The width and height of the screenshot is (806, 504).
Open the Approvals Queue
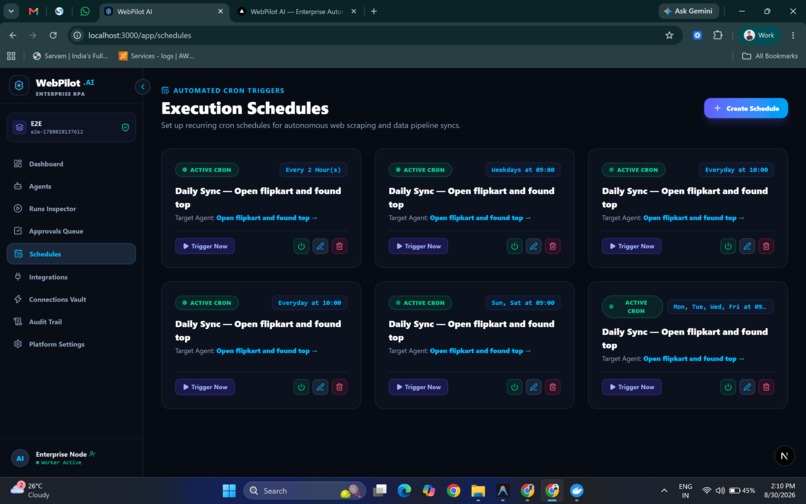click(x=71, y=231)
